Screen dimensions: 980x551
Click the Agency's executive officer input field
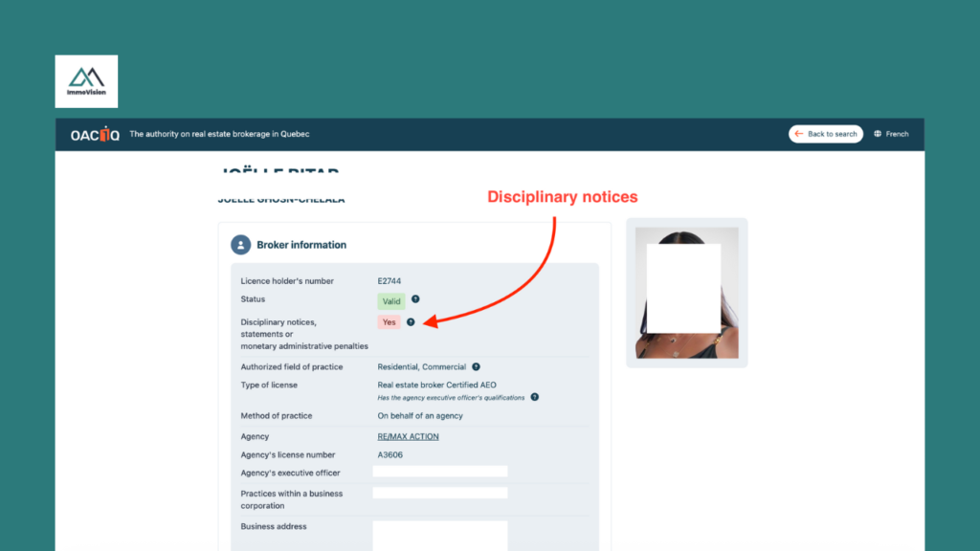pos(440,471)
